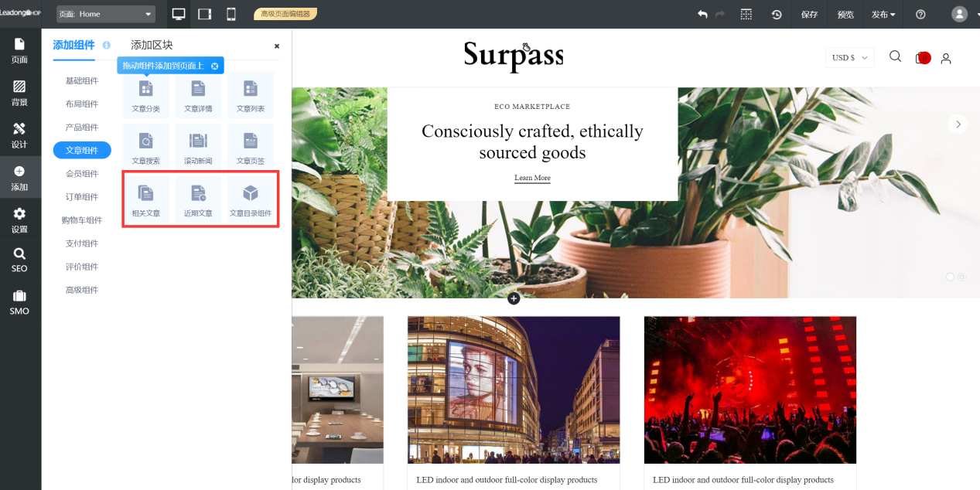Go to next banner slide arrow
The image size is (980, 490).
[x=958, y=124]
